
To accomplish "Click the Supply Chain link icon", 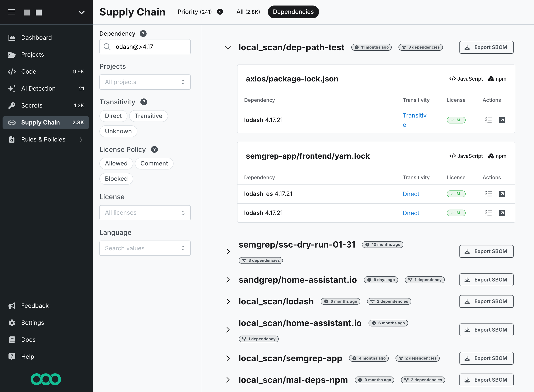I will click(x=12, y=122).
